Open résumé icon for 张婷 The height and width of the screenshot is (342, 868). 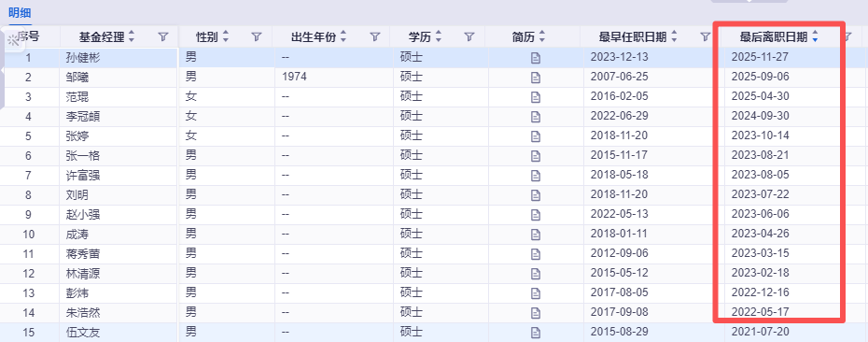pos(536,135)
